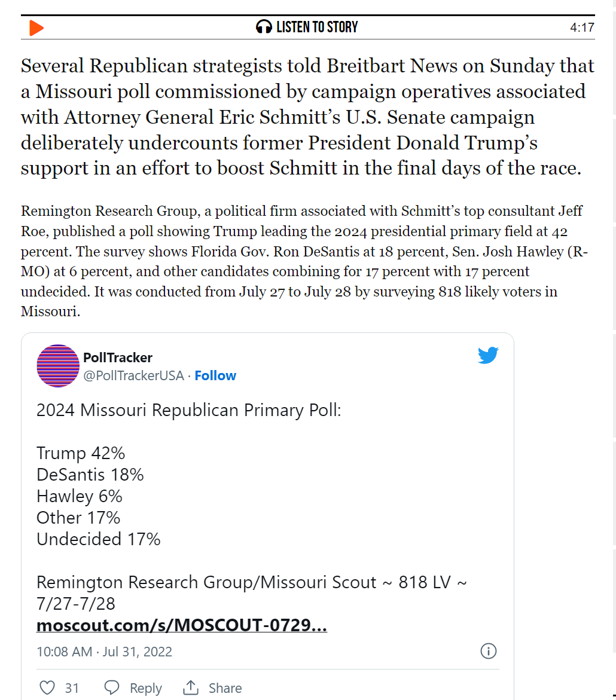Click the 4:17 audio duration
This screenshot has height=700, width=616.
582,27
